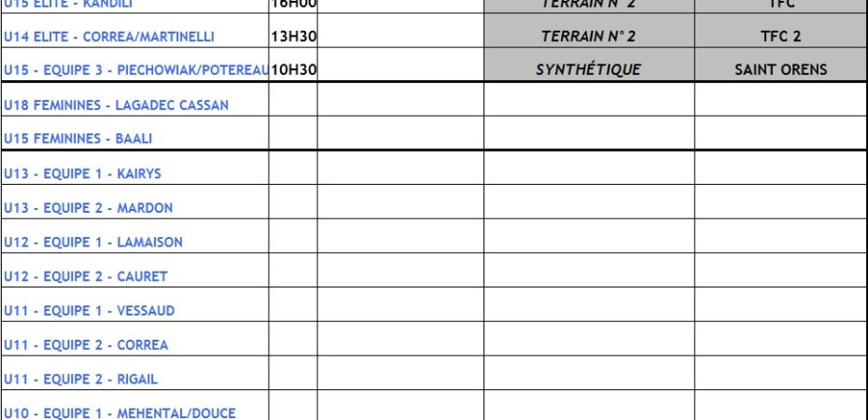The height and width of the screenshot is (420, 868).
Task: Click the empty time cell for U18 FEMININES
Action: point(293,105)
